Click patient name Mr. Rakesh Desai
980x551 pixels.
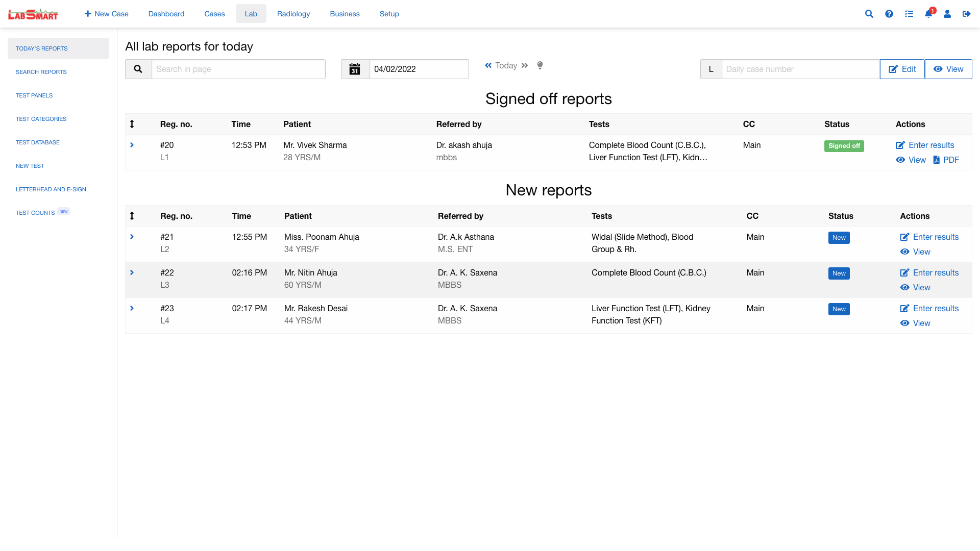click(316, 308)
